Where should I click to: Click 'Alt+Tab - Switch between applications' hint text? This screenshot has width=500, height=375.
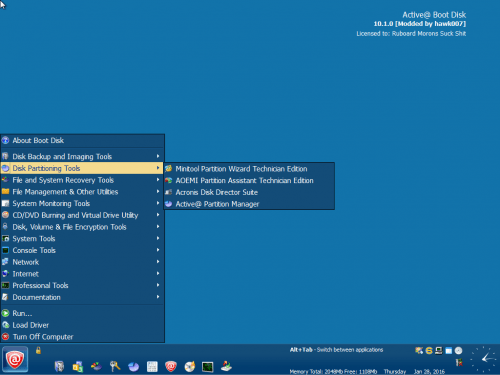336,350
